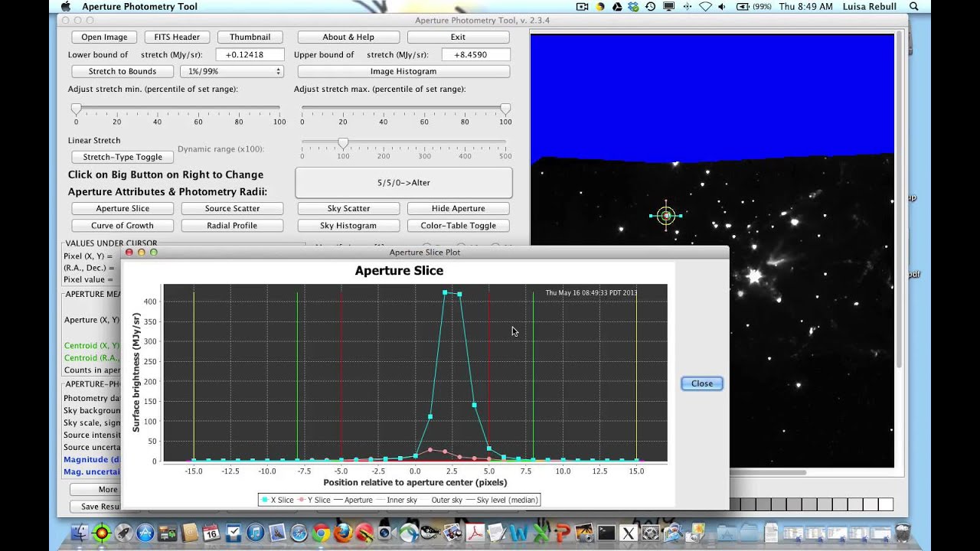Click volume speaker icon in menu bar

[722, 6]
